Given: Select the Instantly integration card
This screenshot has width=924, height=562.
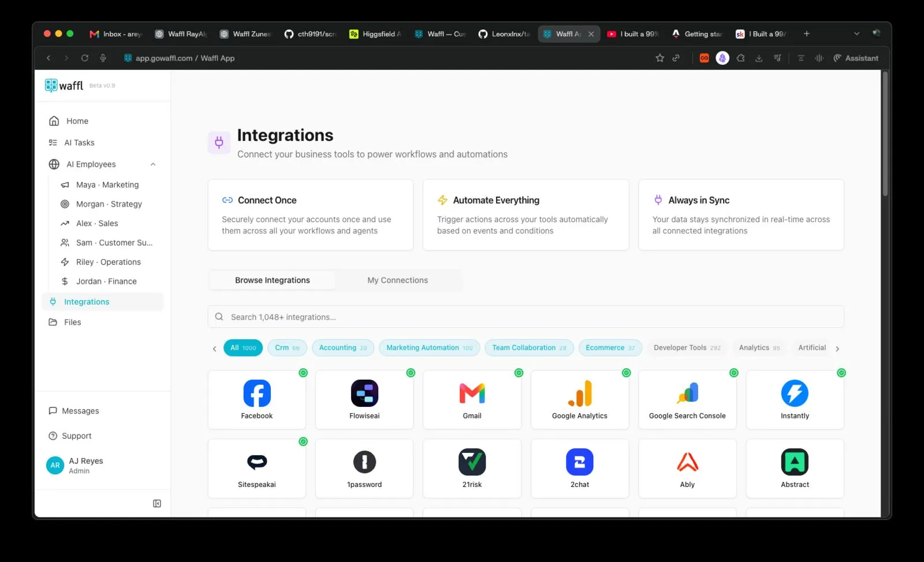Looking at the screenshot, I should 795,400.
